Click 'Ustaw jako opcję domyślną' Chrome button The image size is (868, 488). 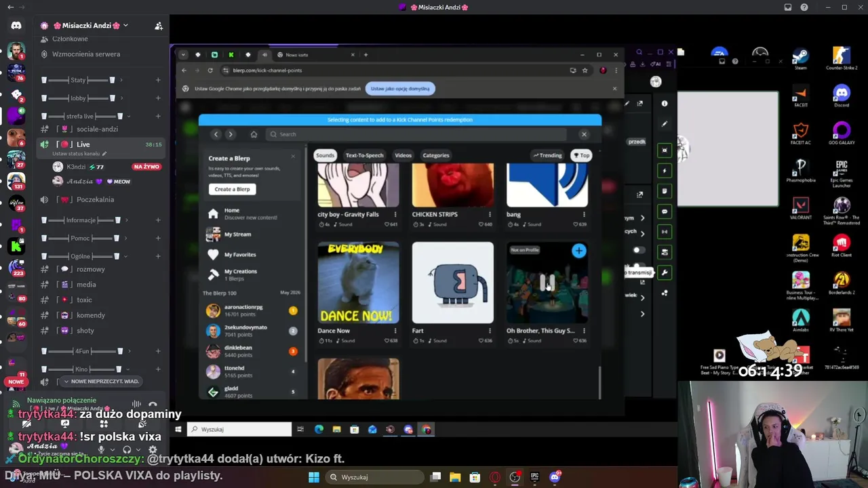coord(400,88)
